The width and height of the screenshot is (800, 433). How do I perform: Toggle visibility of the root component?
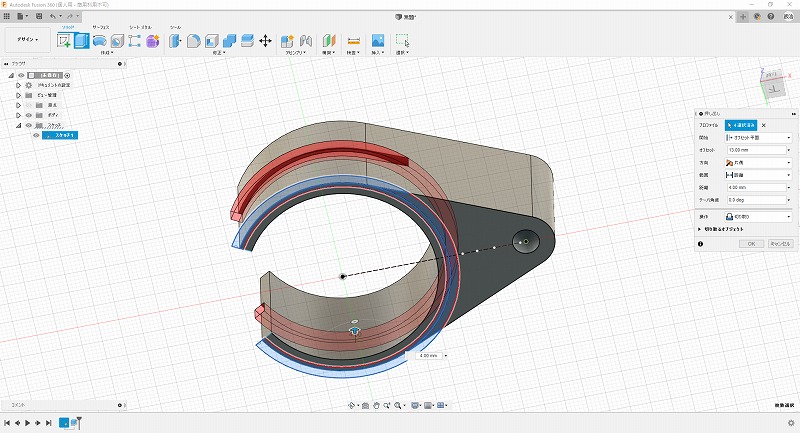20,75
